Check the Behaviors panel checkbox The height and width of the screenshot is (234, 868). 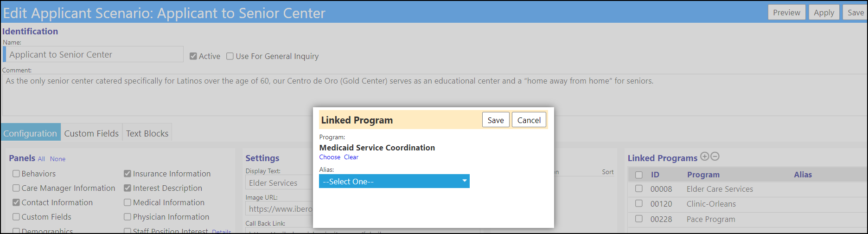pos(16,174)
